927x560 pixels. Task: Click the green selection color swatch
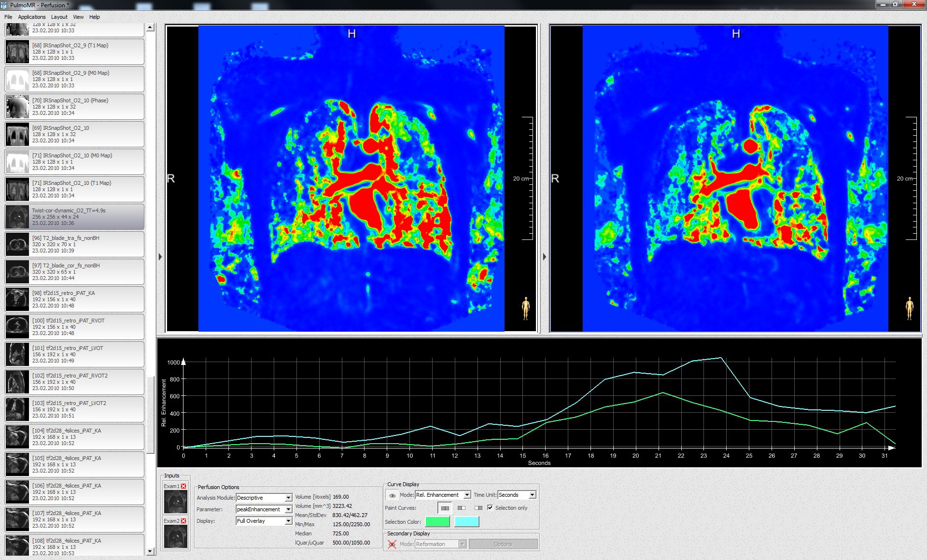437,521
